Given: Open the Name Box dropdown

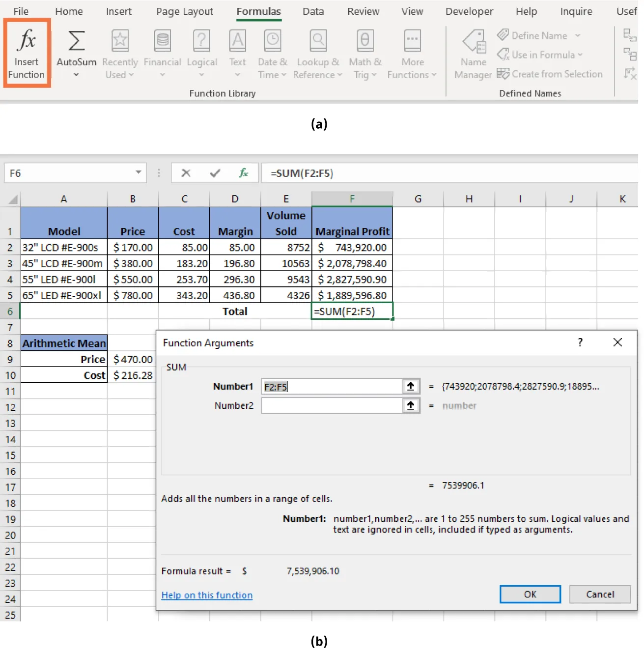Looking at the screenshot, I should [x=139, y=173].
